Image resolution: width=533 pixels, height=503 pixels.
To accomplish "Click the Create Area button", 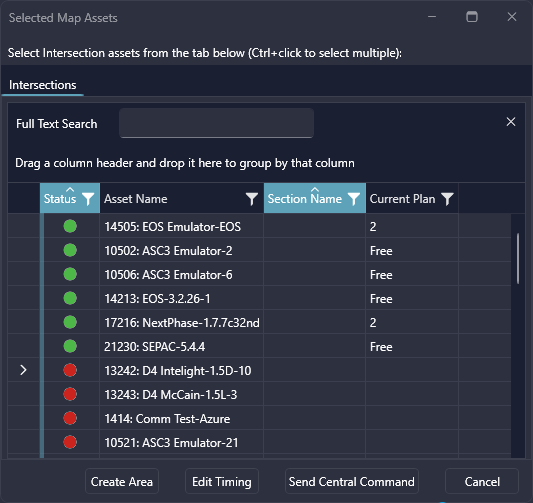I will (122, 482).
